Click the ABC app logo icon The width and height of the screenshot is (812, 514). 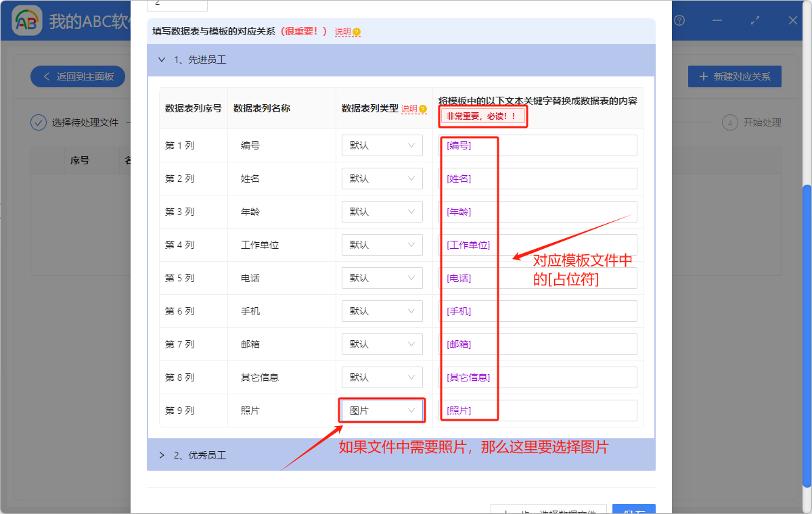click(x=26, y=20)
